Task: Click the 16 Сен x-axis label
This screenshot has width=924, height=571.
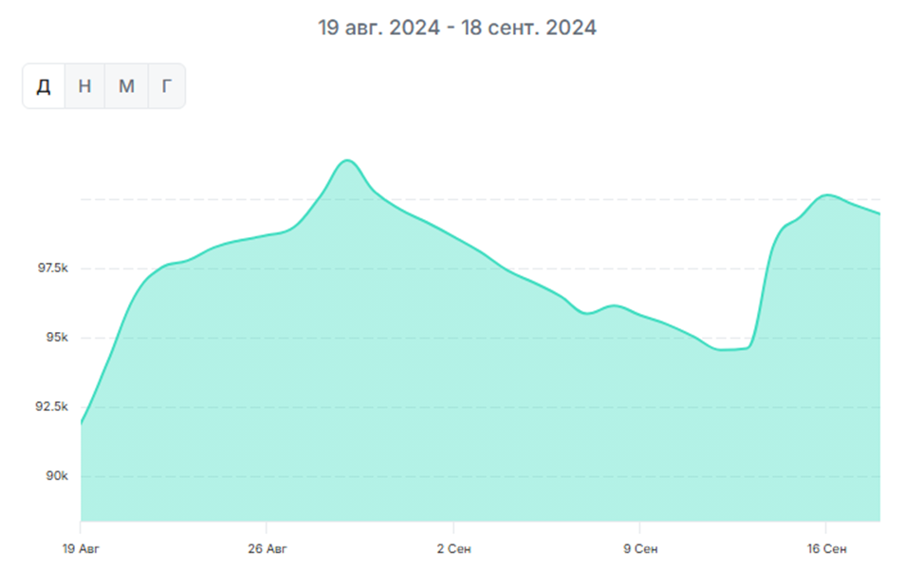Action: (826, 549)
